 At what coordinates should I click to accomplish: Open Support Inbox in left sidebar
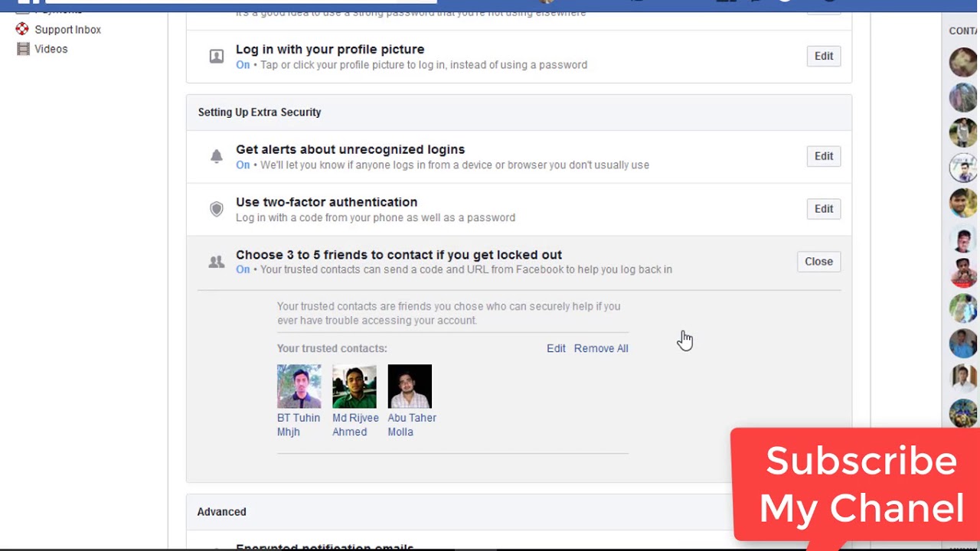click(x=67, y=30)
